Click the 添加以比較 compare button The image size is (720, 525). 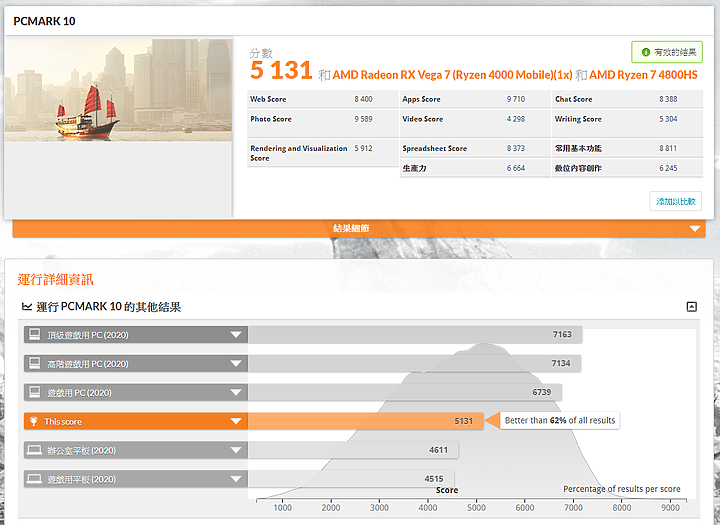[x=675, y=201]
